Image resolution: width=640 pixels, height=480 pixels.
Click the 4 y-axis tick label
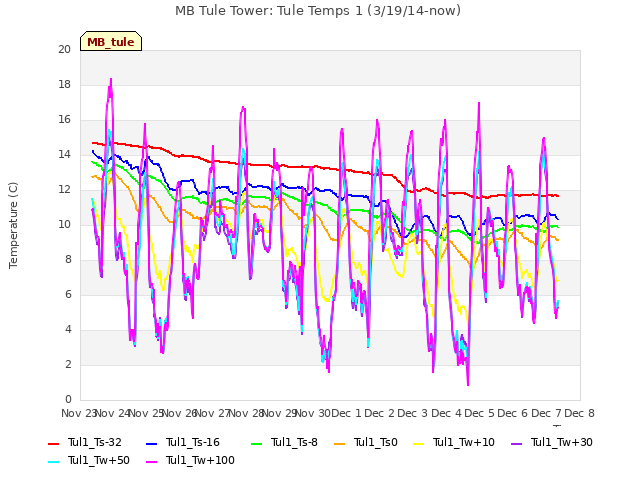pyautogui.click(x=68, y=329)
